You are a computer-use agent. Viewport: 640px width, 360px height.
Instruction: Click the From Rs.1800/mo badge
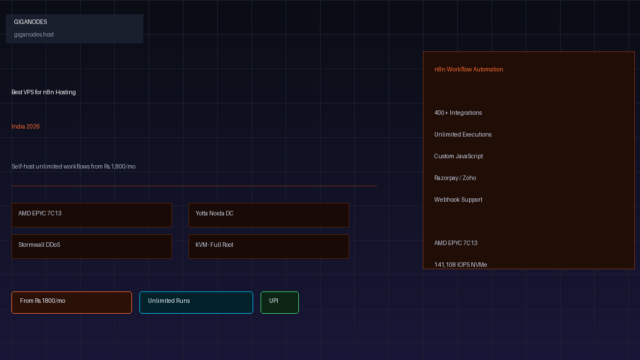(x=71, y=302)
